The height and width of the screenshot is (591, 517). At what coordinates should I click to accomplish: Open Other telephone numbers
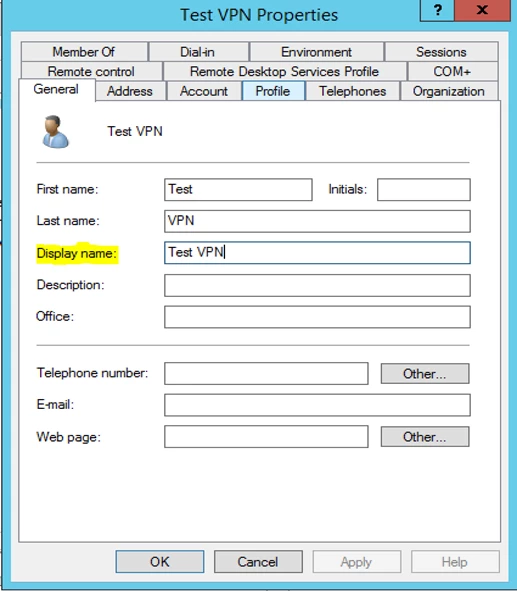coord(425,374)
